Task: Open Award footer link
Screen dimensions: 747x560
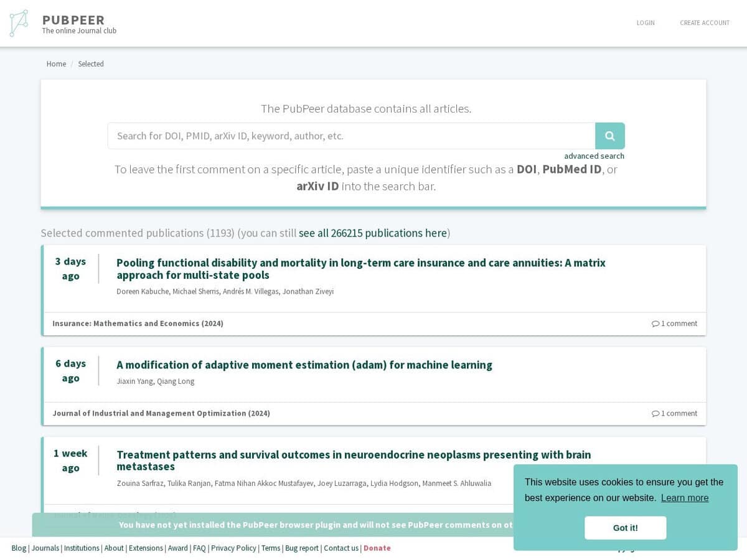Action: coord(178,548)
